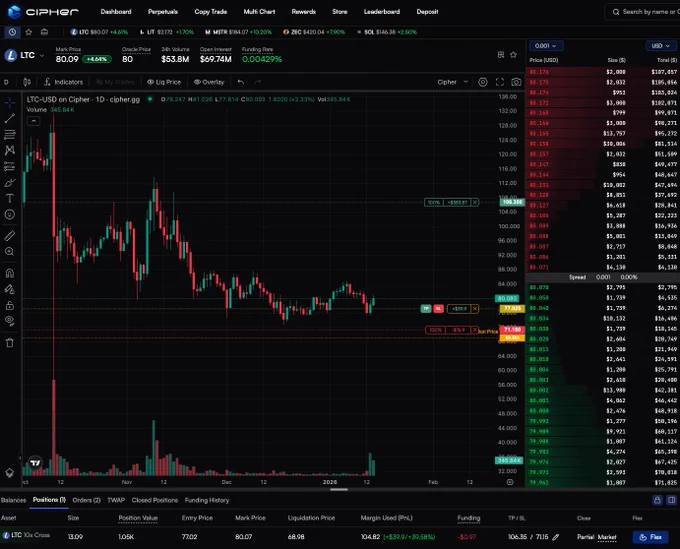Toggle Overlay visibility on chart
This screenshot has height=549, width=680.
209,82
